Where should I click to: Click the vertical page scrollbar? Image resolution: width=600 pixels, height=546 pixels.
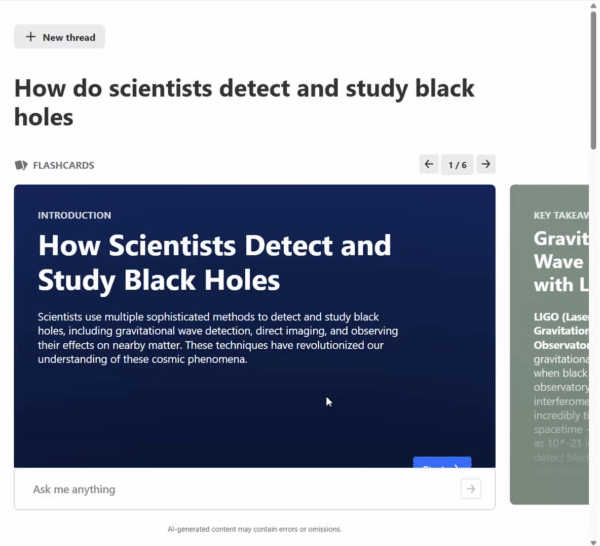593,80
